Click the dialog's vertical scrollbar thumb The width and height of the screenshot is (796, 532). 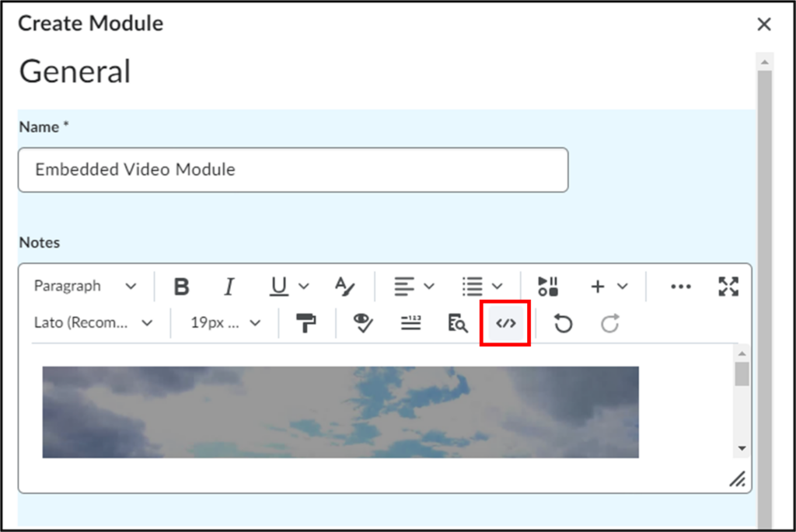765,299
